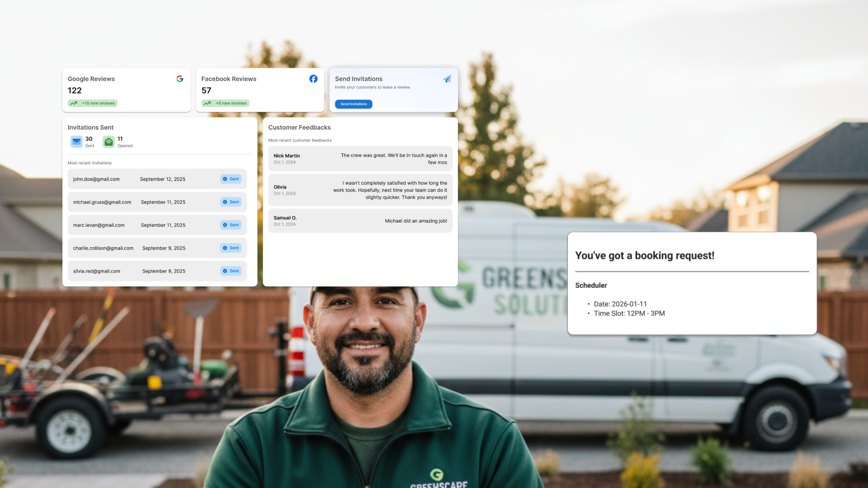This screenshot has height=488, width=868.
Task: Click Sent badge for silvia.red@gmail.com
Action: pos(231,271)
